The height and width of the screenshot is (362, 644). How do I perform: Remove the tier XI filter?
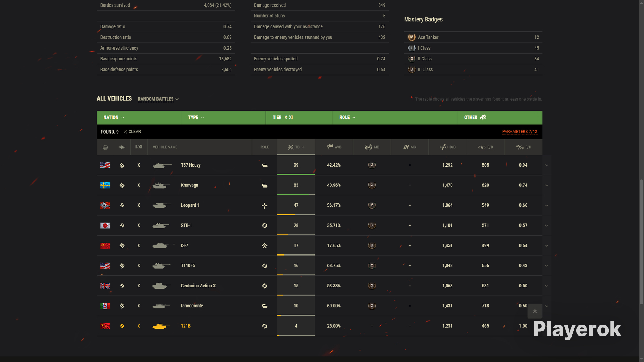click(291, 118)
